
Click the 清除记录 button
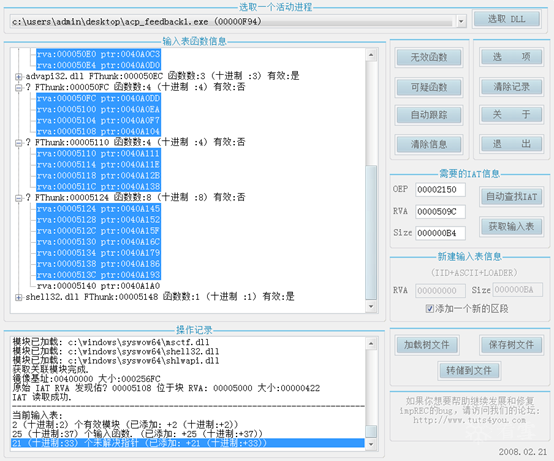point(511,87)
